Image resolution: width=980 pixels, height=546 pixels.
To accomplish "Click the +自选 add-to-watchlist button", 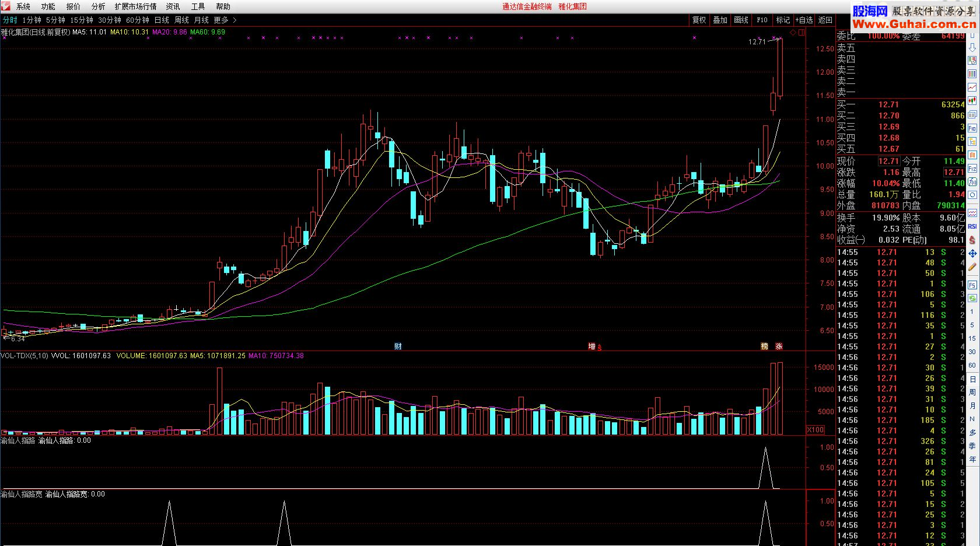I will click(x=804, y=20).
